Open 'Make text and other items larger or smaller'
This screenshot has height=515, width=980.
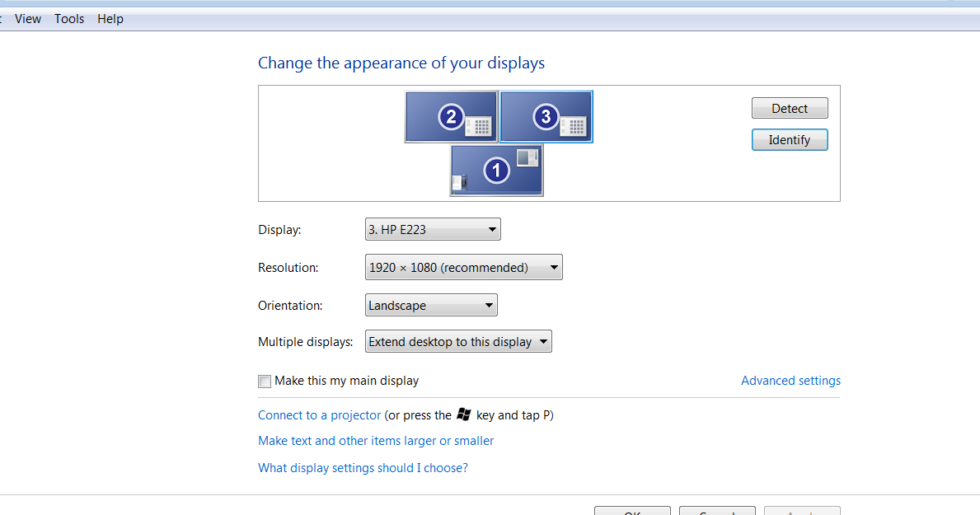375,440
